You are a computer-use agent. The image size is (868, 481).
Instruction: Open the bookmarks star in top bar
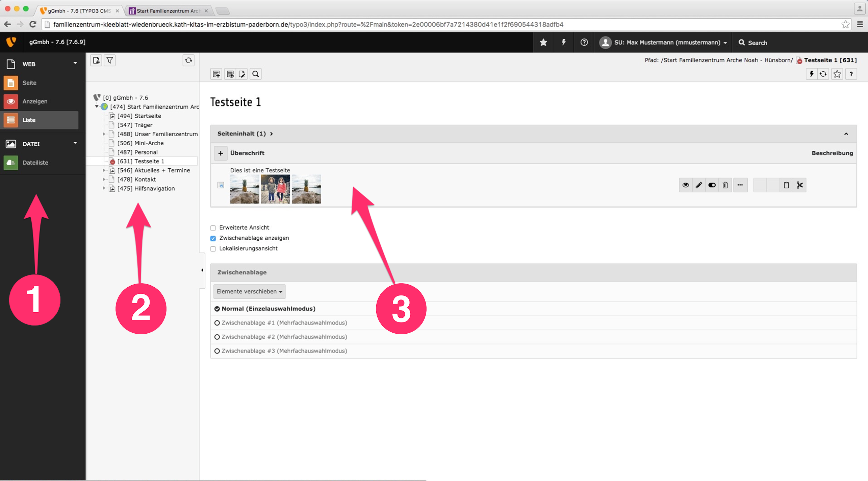543,43
